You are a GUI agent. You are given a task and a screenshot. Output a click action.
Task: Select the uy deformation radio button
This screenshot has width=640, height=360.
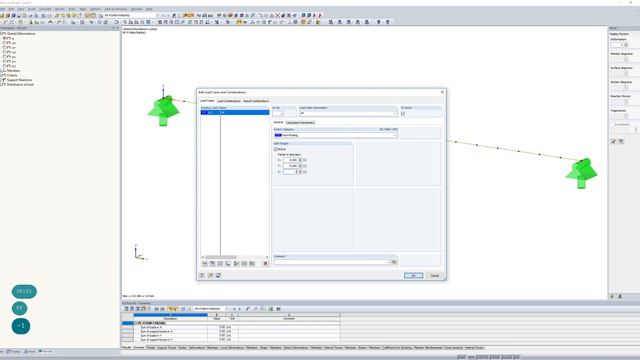pos(4,47)
